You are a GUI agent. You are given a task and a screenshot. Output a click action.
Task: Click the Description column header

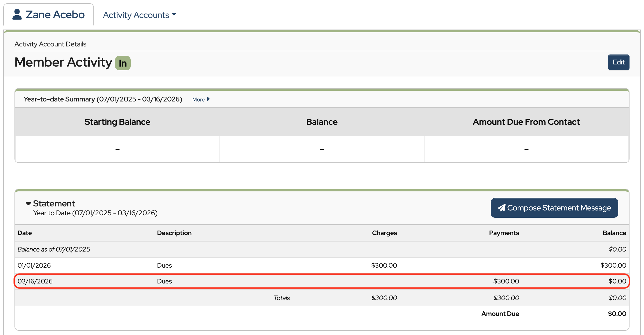(x=174, y=233)
